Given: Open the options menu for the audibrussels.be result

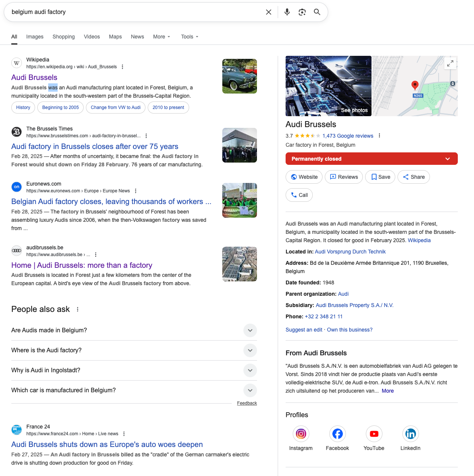Looking at the screenshot, I should (x=96, y=255).
